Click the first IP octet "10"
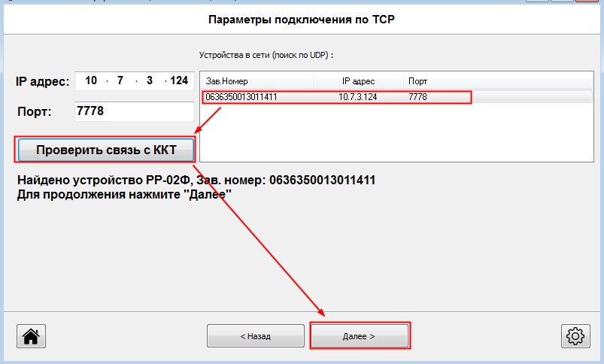Viewport: 604px width, 364px height. pos(91,81)
